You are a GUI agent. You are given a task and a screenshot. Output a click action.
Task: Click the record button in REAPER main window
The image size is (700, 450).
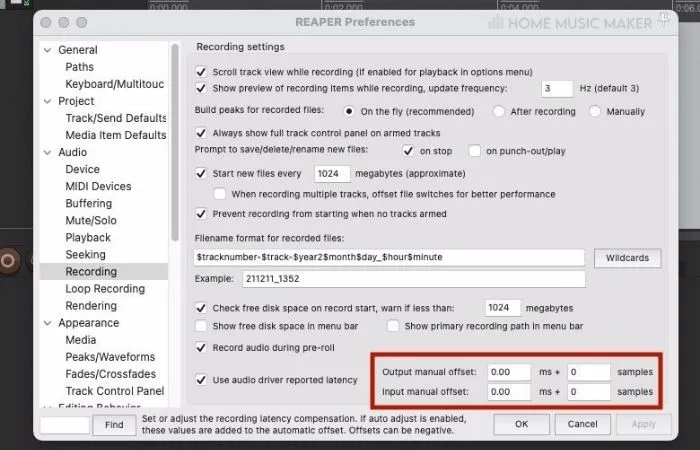pos(7,261)
